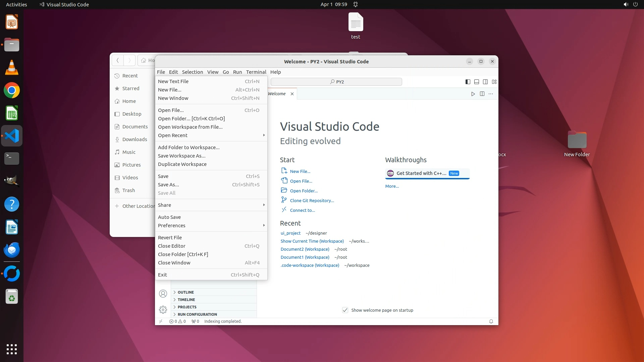
Task: Expand the TIMELINE section
Action: (186, 300)
